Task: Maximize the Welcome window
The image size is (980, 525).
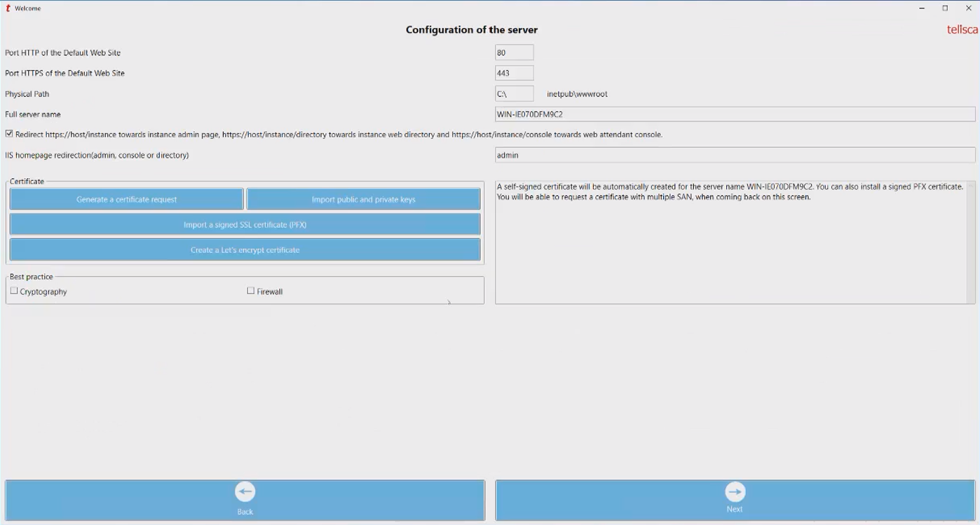Action: [945, 8]
